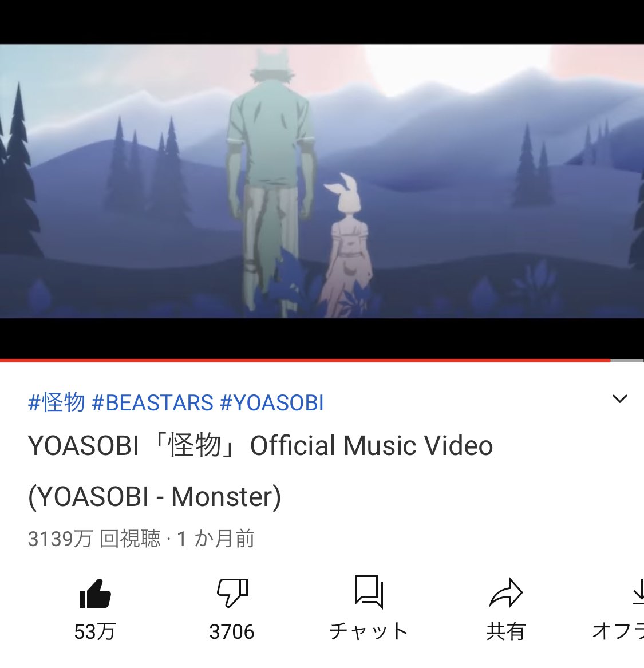This screenshot has height=668, width=644.
Task: Tap the video title YOASOBI 怪物 Official Music Video
Action: click(x=260, y=445)
